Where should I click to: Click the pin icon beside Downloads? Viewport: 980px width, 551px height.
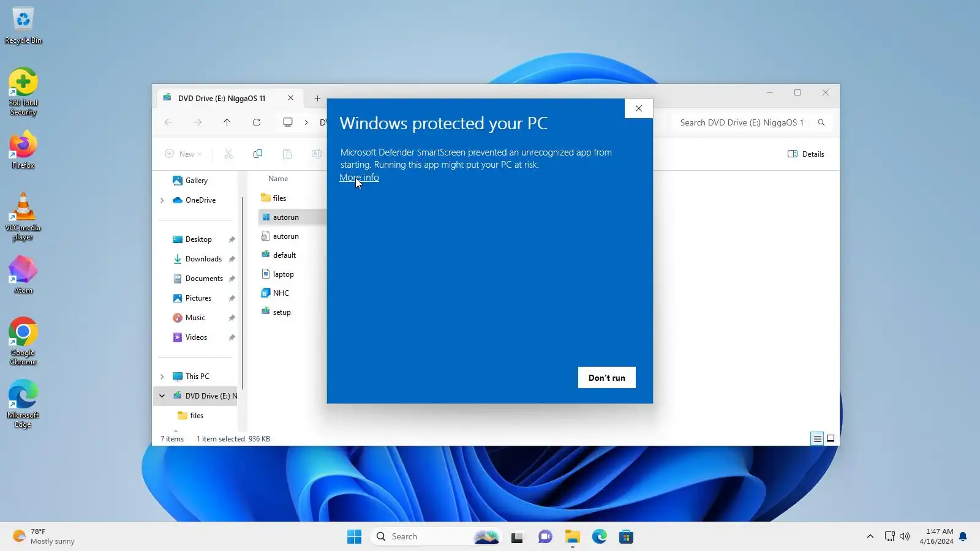tap(232, 259)
